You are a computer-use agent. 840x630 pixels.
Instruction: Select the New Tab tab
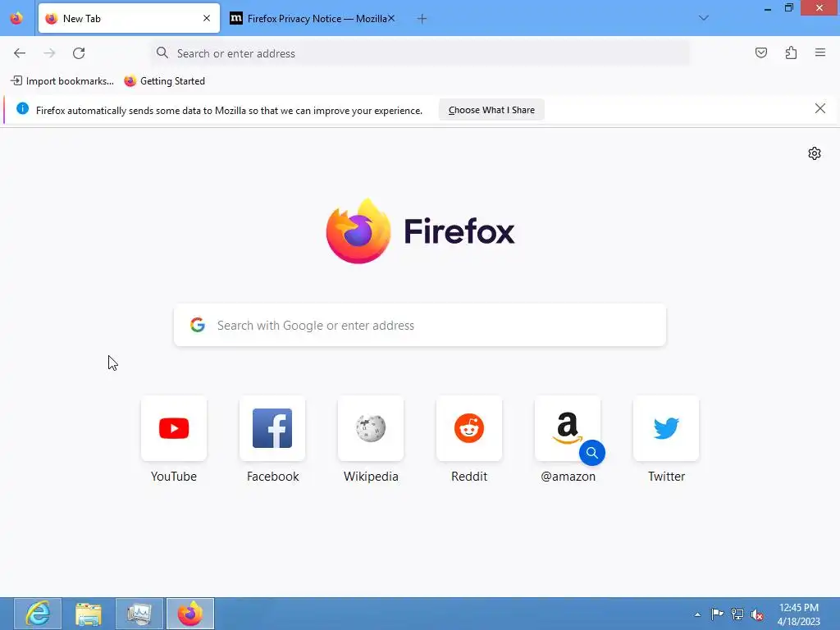click(129, 18)
